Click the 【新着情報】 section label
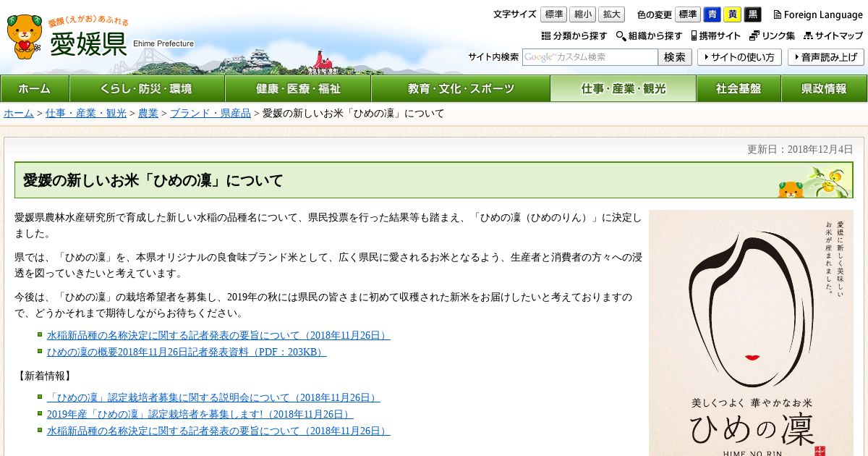868x456 pixels. 43,376
